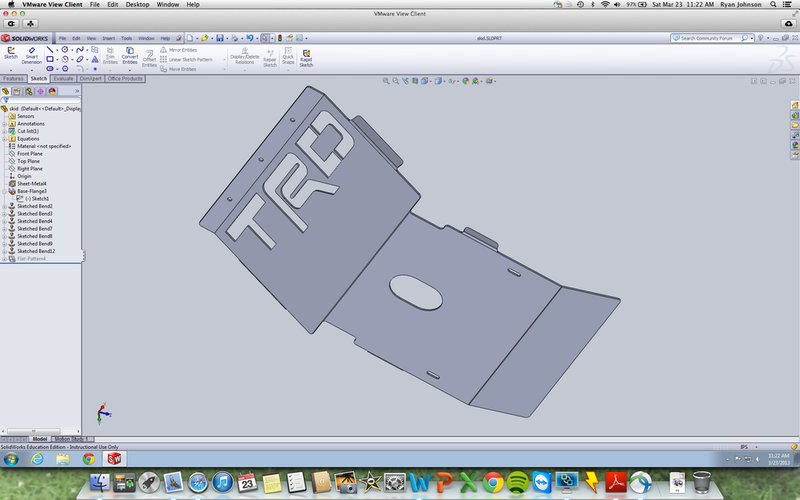Screen dimensions: 800x500
Task: Click Edit Appearance color ball icon
Action: click(465, 81)
